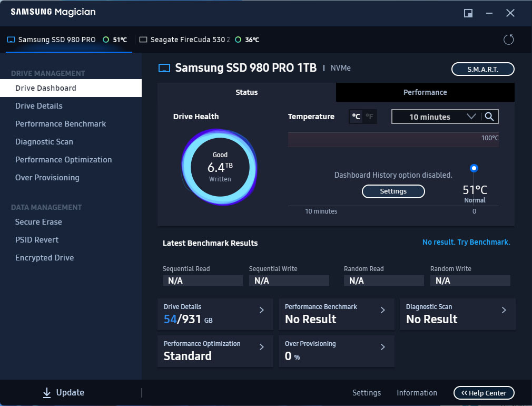The image size is (532, 406).
Task: Select the Samsung SSD 980 PRO drive tab
Action: click(68, 40)
